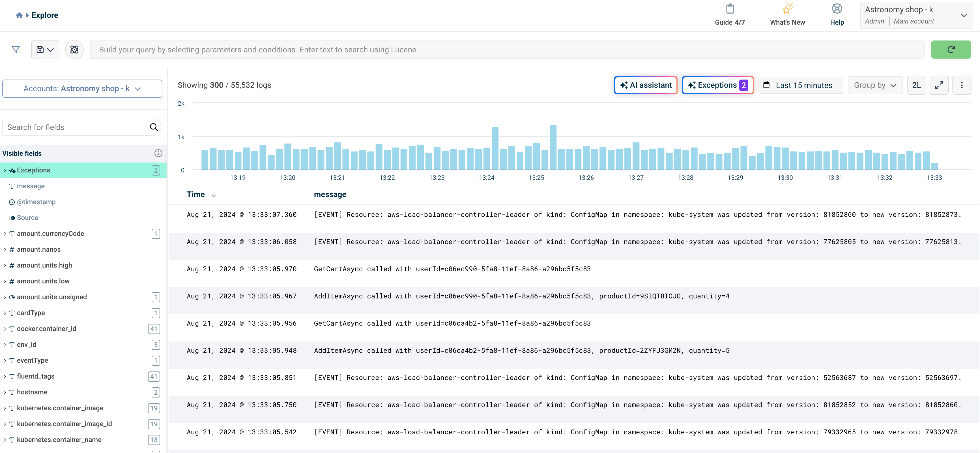Viewport: 980px width, 453px height.
Task: Click the Lucene query input field
Action: point(507,50)
